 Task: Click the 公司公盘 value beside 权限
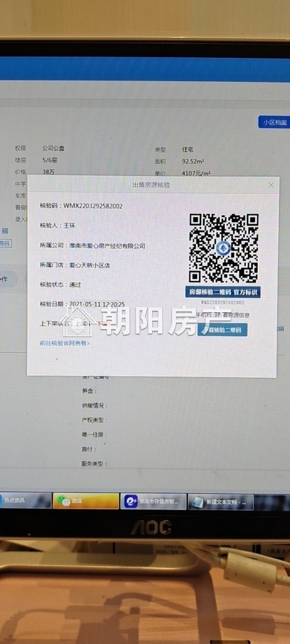tap(53, 148)
